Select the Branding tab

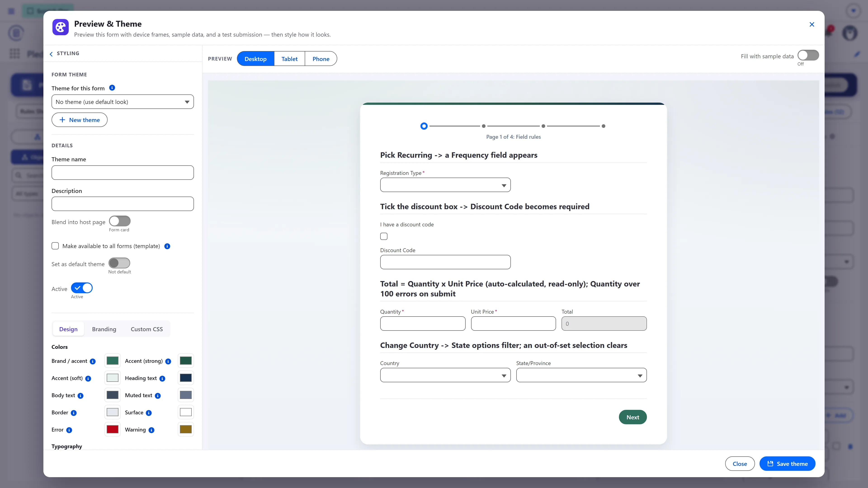tap(104, 329)
